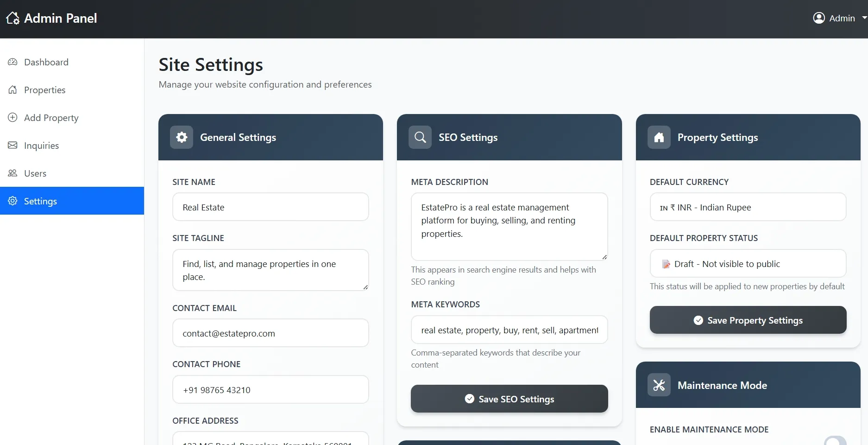Click the wrench icon on Maintenance Mode card

pyautogui.click(x=659, y=385)
